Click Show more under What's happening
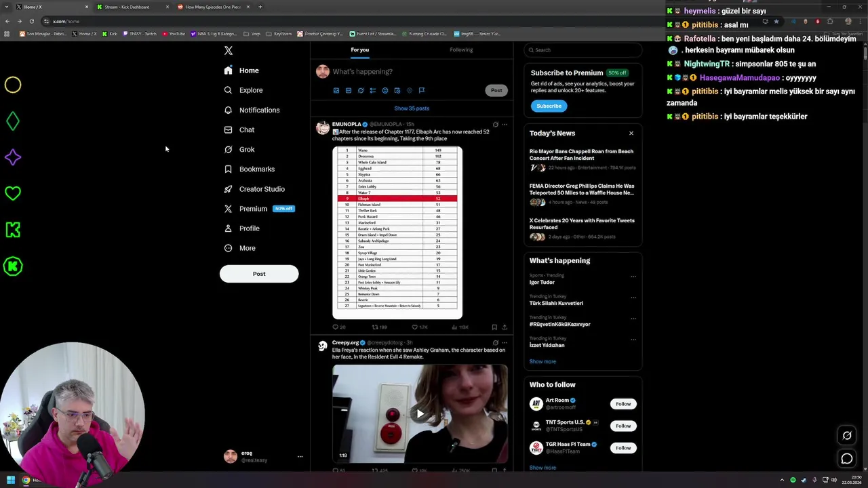Image resolution: width=868 pixels, height=488 pixels. click(x=542, y=362)
